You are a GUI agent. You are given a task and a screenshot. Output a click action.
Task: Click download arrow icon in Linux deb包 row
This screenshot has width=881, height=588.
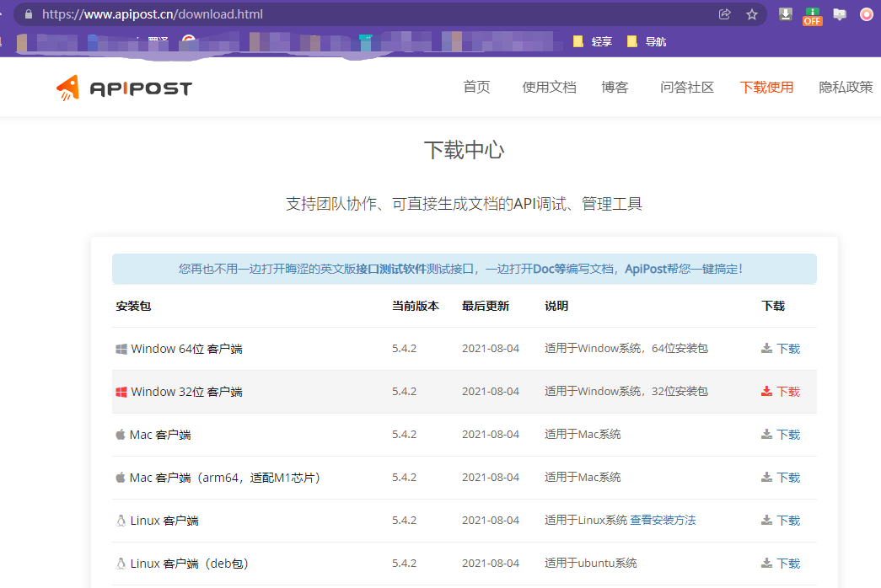[x=766, y=563]
